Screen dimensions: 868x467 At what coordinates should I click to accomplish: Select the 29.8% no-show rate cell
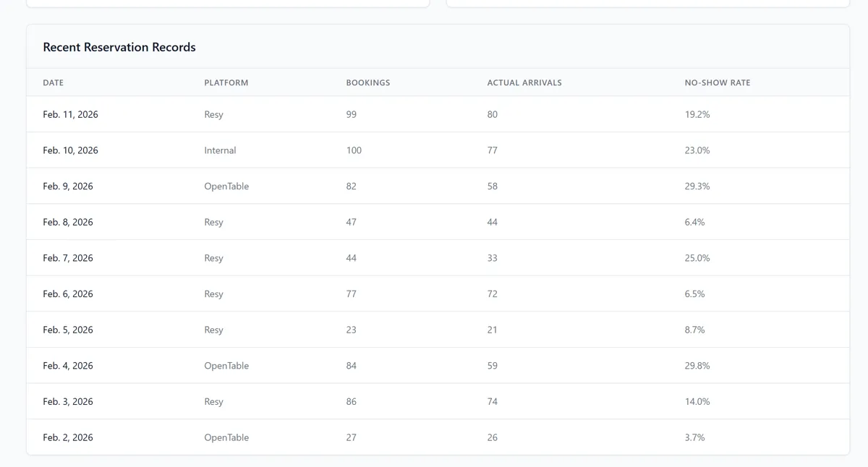point(697,366)
